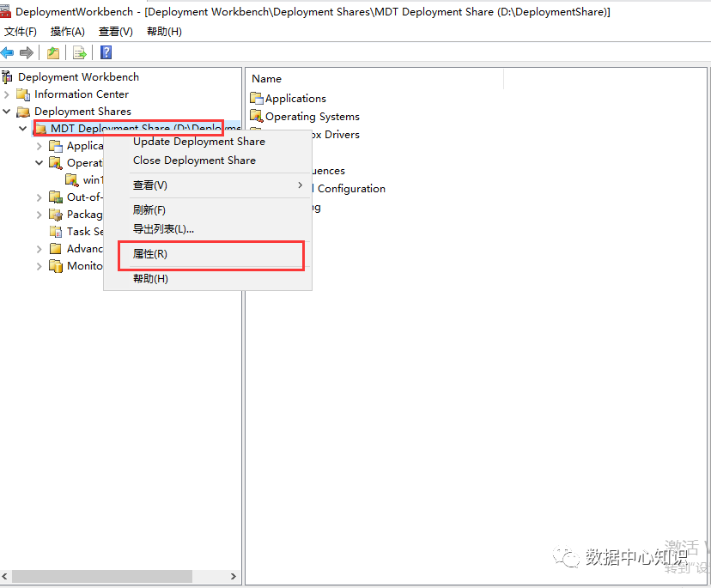Click the Out-of-Box Drivers tree icon

(56, 197)
